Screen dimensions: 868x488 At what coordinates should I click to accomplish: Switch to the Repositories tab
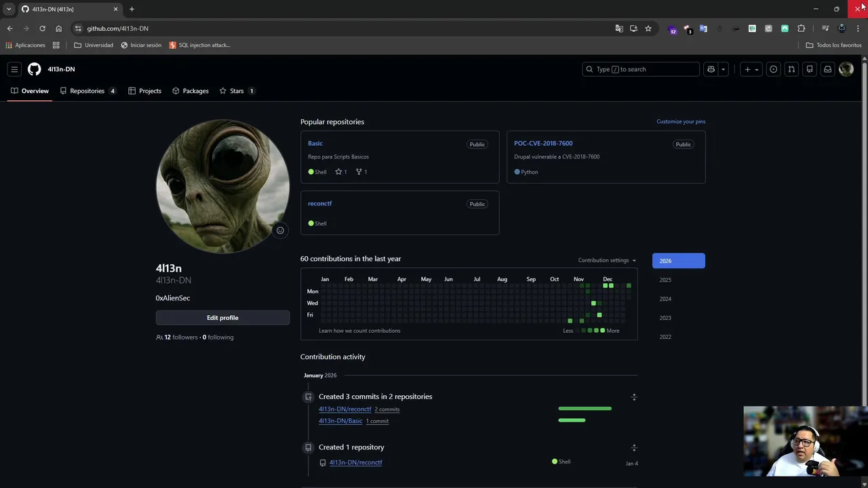point(88,91)
